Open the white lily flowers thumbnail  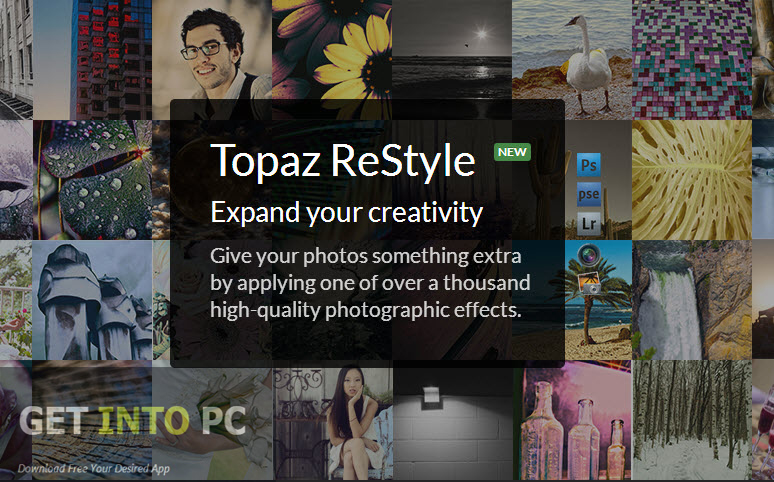pos(212,421)
